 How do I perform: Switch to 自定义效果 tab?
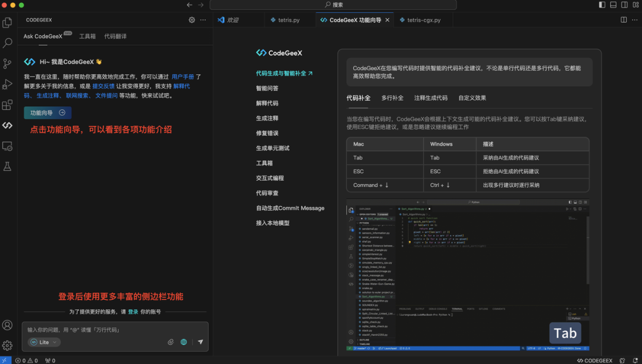point(472,98)
